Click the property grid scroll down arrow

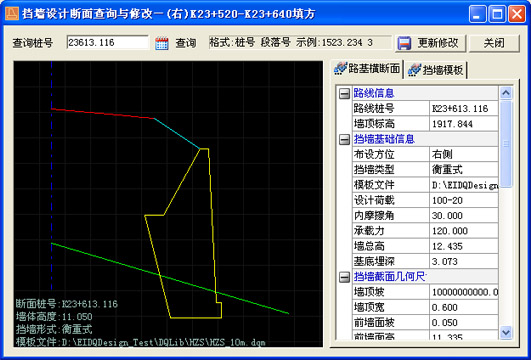tap(506, 332)
